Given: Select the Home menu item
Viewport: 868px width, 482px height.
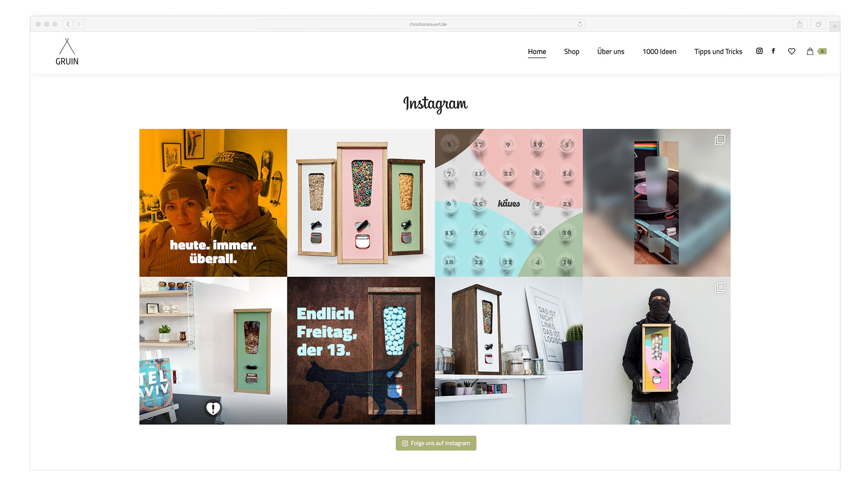Looking at the screenshot, I should click(x=537, y=52).
